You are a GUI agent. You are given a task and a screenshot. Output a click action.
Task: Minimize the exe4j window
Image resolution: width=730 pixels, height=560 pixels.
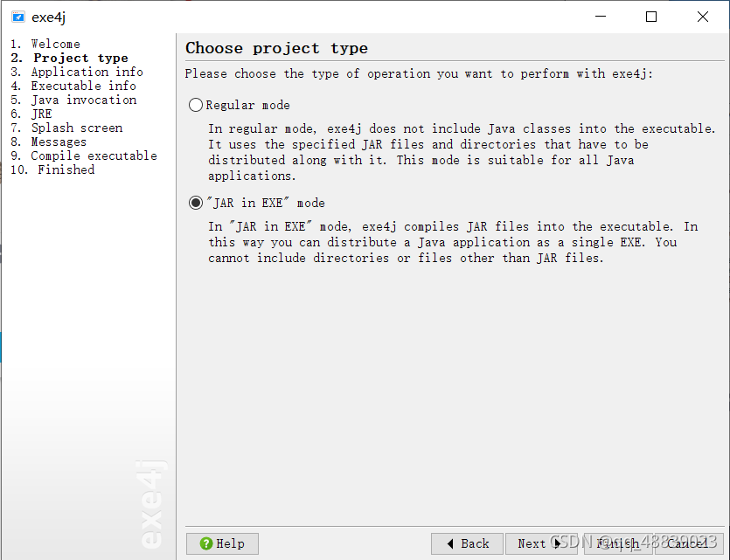tap(600, 17)
